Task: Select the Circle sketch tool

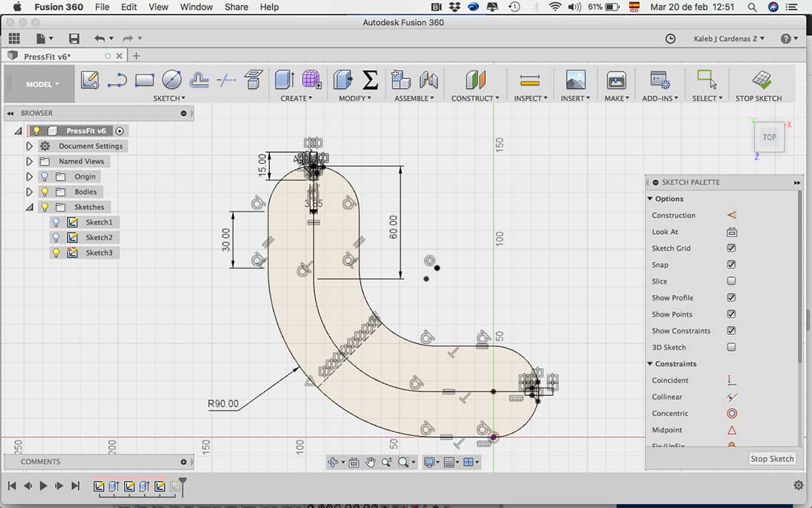Action: pos(171,80)
